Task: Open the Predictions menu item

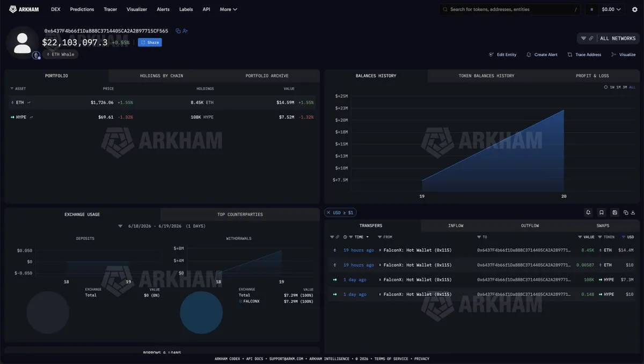Action: click(x=82, y=9)
